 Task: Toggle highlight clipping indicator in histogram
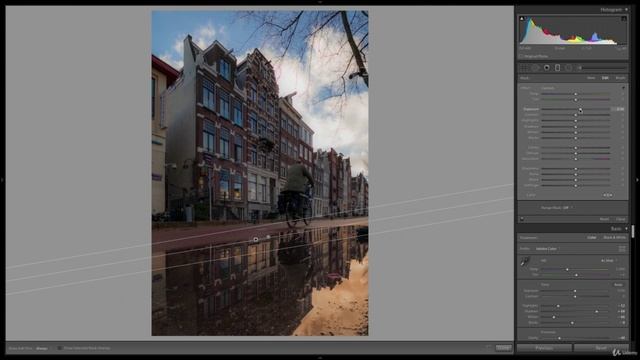pyautogui.click(x=624, y=18)
